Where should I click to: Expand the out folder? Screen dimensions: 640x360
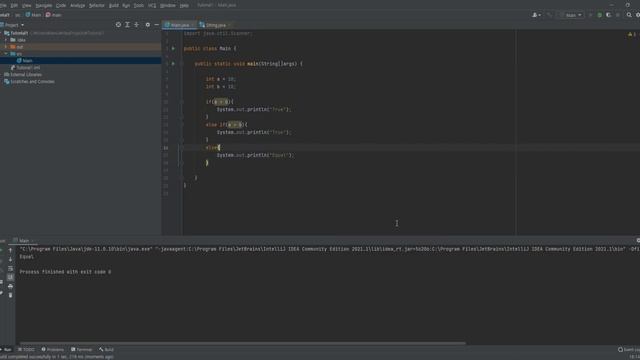[x=6, y=47]
